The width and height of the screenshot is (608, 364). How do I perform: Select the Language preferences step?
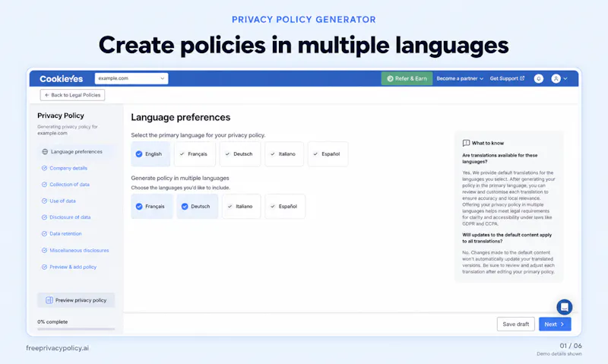click(x=77, y=151)
